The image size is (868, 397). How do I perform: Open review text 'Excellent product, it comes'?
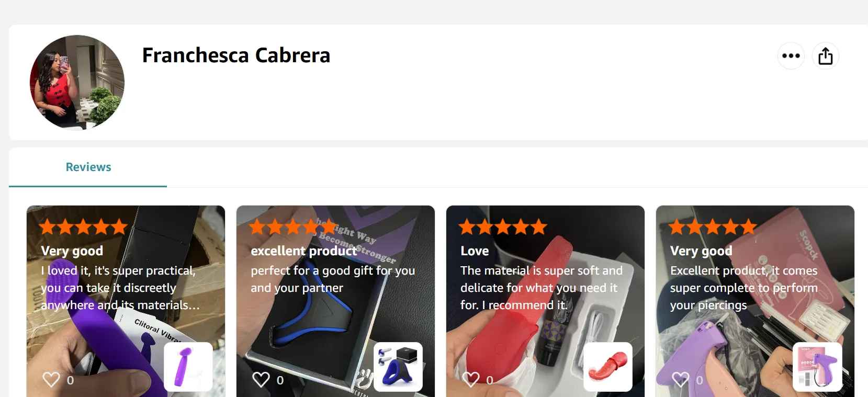pos(743,288)
